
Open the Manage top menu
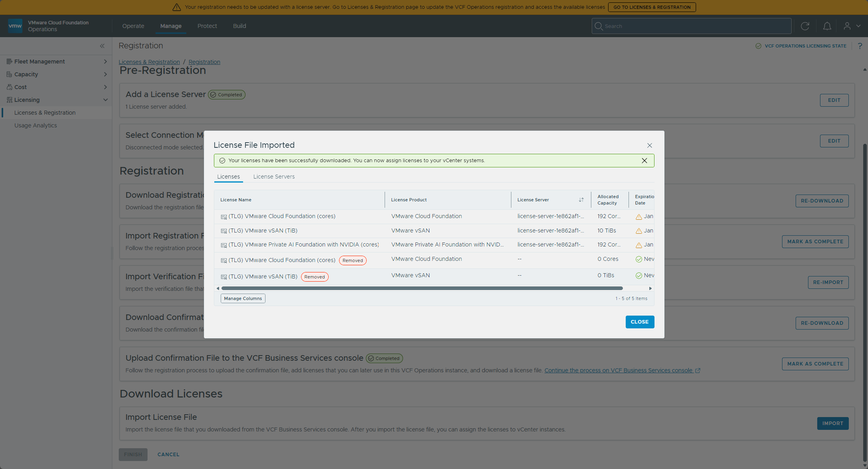coord(171,26)
